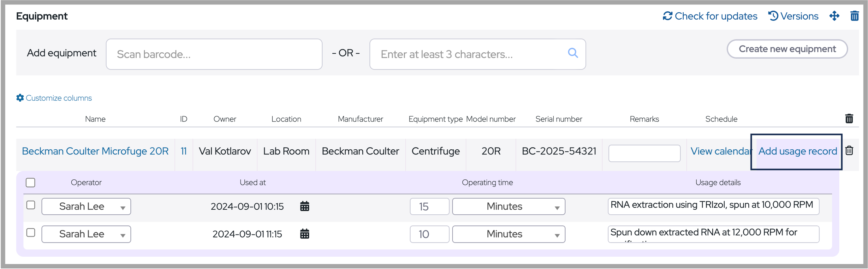Click Check for updates
Image resolution: width=868 pixels, height=269 pixels.
pyautogui.click(x=710, y=16)
